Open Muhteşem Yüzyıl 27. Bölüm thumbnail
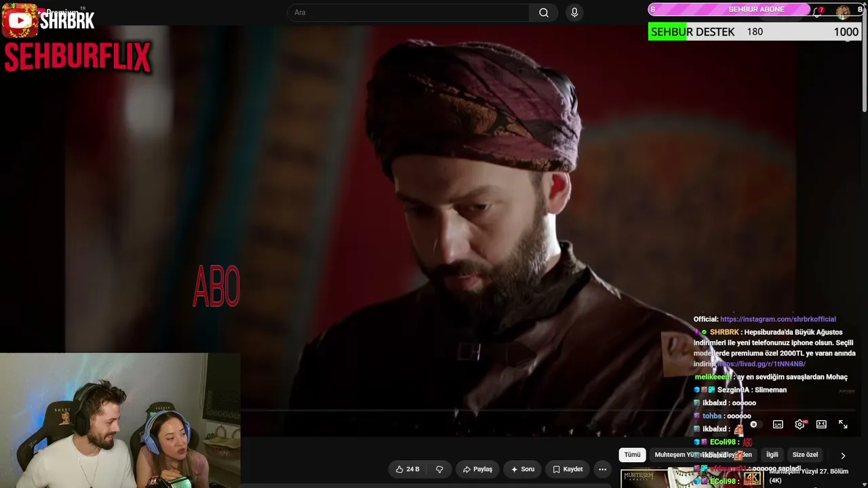This screenshot has width=868, height=488. pos(692,478)
